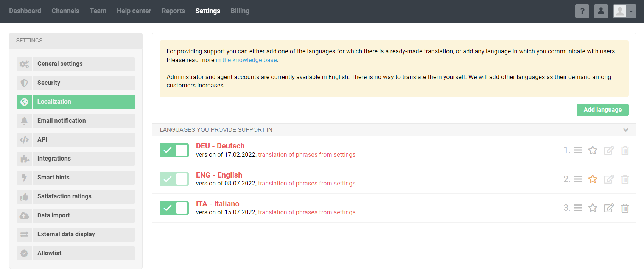
Task: Click the trash icon in English row
Action: (x=625, y=179)
